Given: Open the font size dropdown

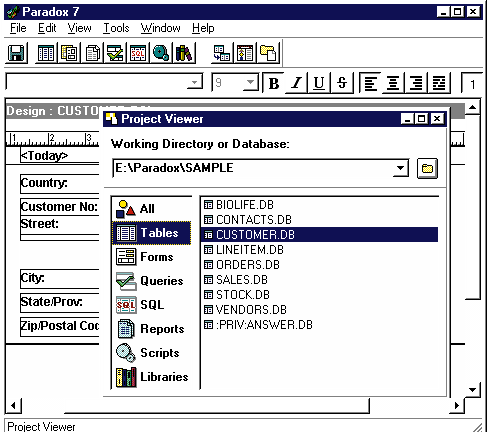Looking at the screenshot, I should (250, 82).
